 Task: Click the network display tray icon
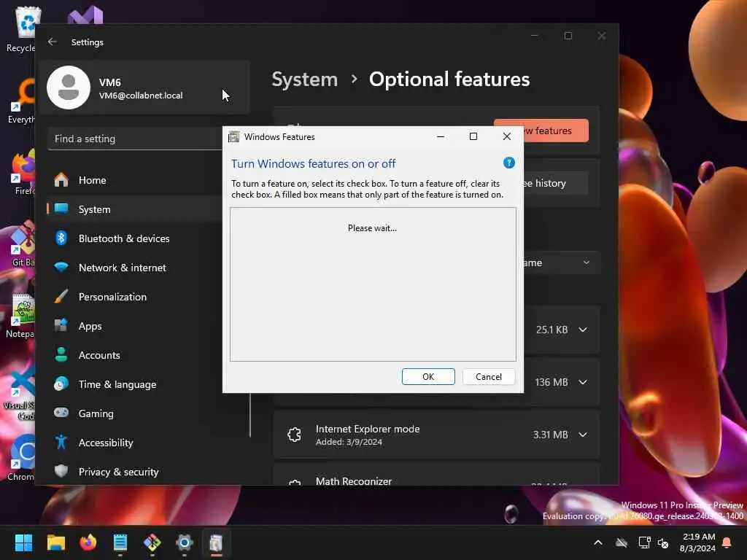(x=644, y=542)
